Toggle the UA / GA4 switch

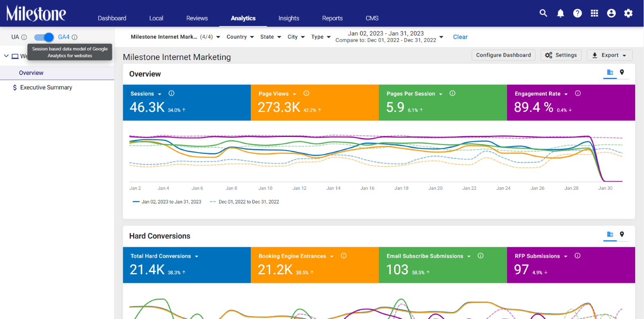(x=44, y=37)
